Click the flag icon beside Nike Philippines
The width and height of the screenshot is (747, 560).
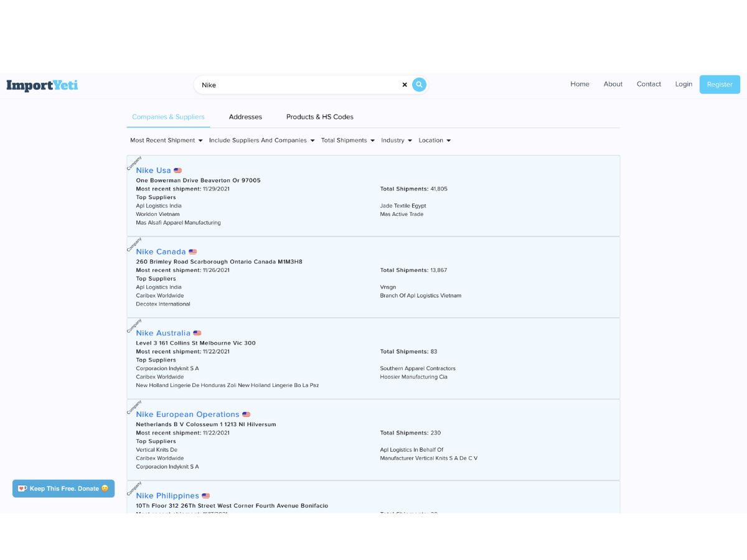pos(206,496)
